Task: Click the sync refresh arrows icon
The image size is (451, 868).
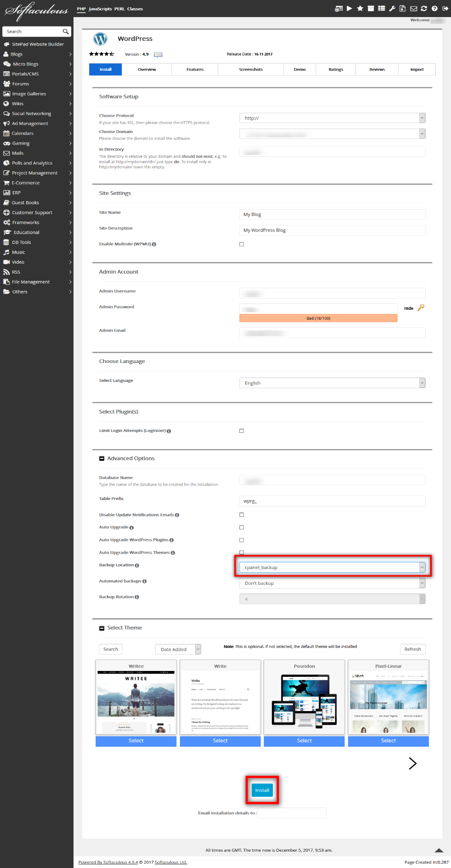Action: pyautogui.click(x=424, y=9)
